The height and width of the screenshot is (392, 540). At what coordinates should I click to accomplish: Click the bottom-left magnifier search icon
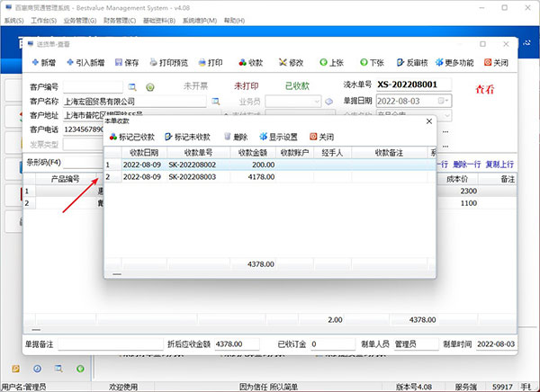pos(58,369)
